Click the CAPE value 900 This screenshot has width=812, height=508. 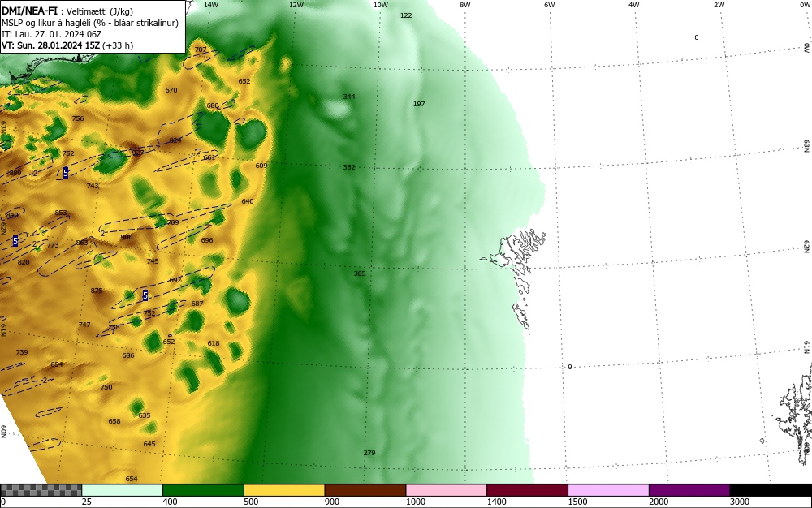[x=127, y=237]
